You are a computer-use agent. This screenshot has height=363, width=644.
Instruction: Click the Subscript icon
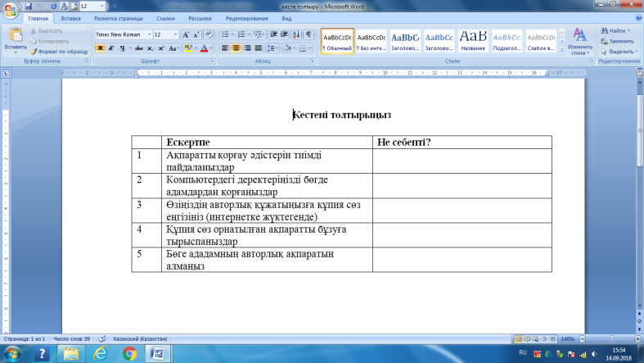(151, 48)
